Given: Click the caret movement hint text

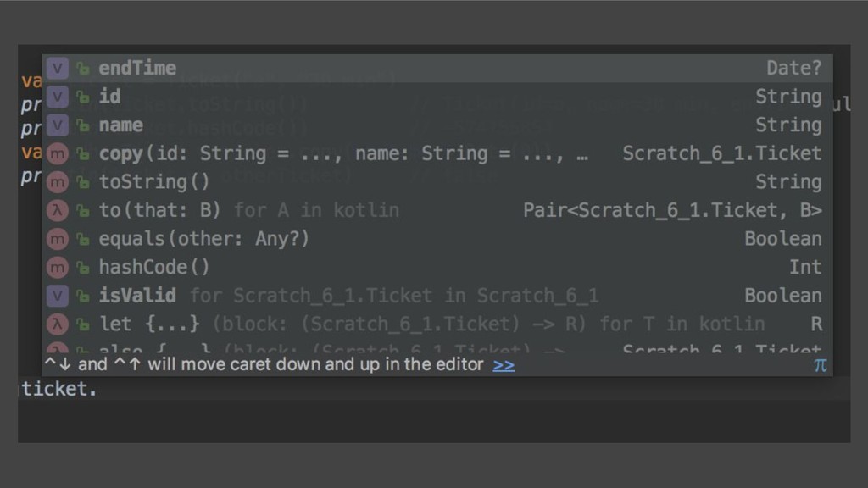Looking at the screenshot, I should 280,365.
